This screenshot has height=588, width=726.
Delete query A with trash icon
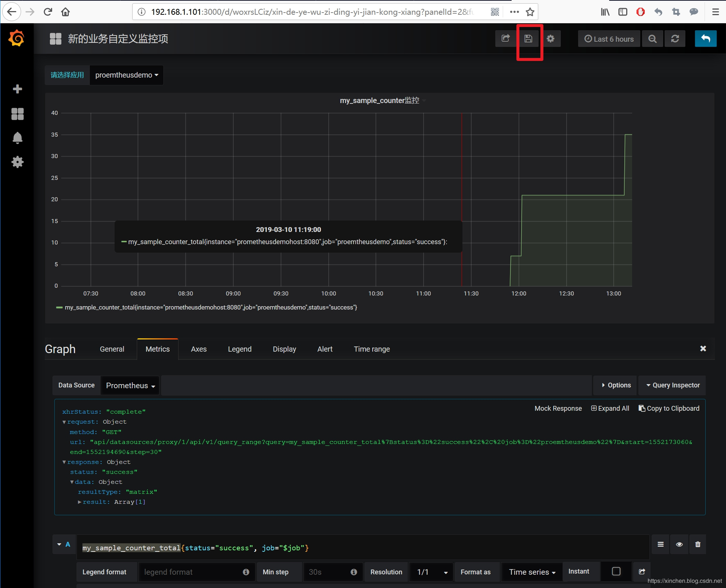click(698, 544)
